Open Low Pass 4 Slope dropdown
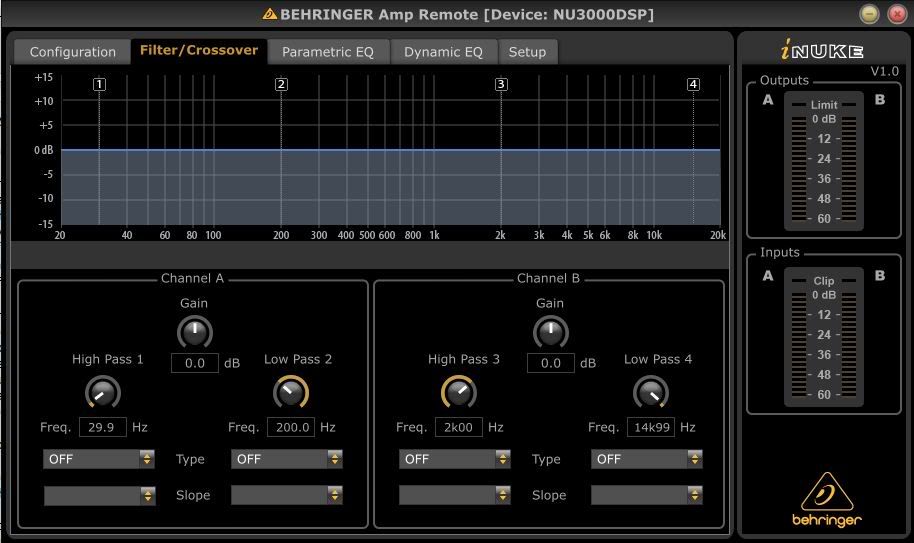 pyautogui.click(x=647, y=496)
